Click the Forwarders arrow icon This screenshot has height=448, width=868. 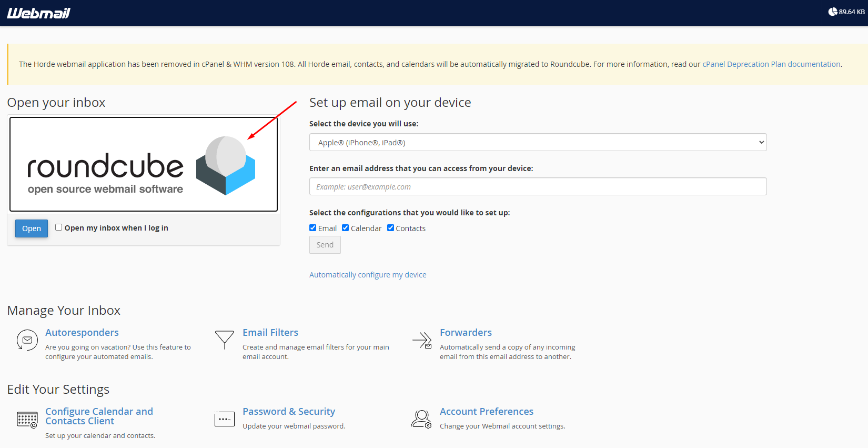coord(422,340)
